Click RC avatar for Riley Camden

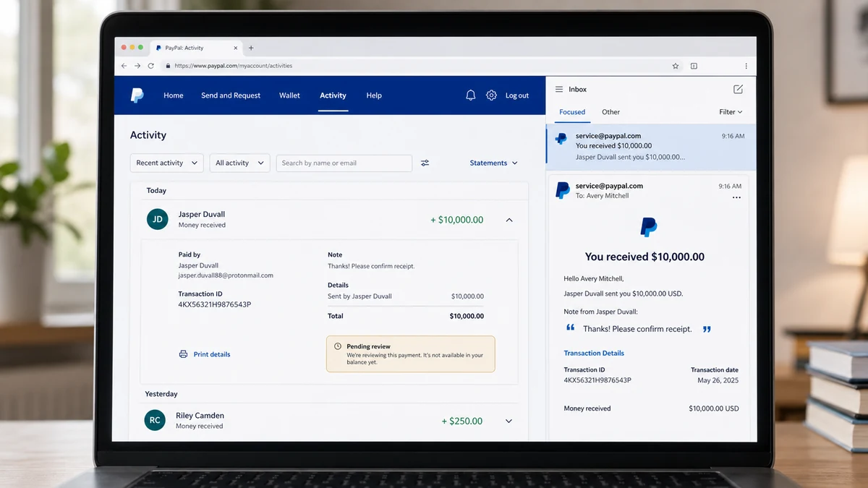(155, 420)
